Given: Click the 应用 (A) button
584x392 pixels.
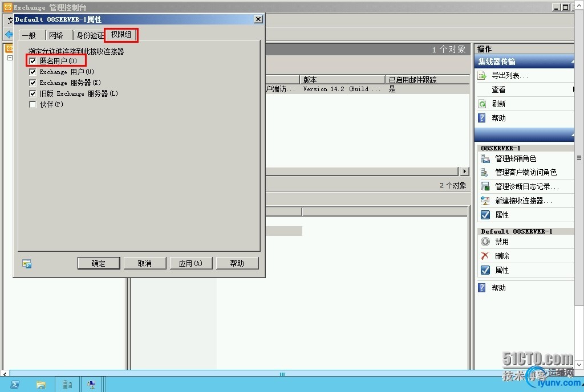Looking at the screenshot, I should 190,263.
